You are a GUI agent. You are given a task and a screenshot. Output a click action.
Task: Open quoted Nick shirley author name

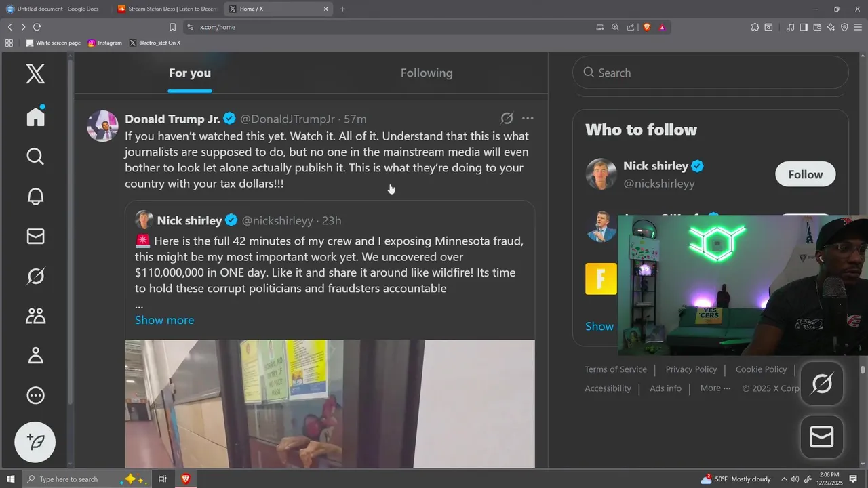click(189, 220)
